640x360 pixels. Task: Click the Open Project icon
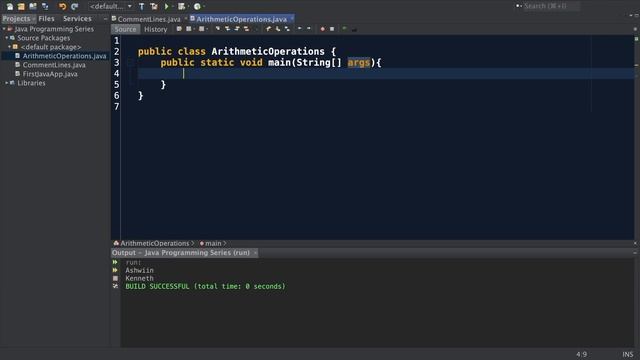point(33,6)
